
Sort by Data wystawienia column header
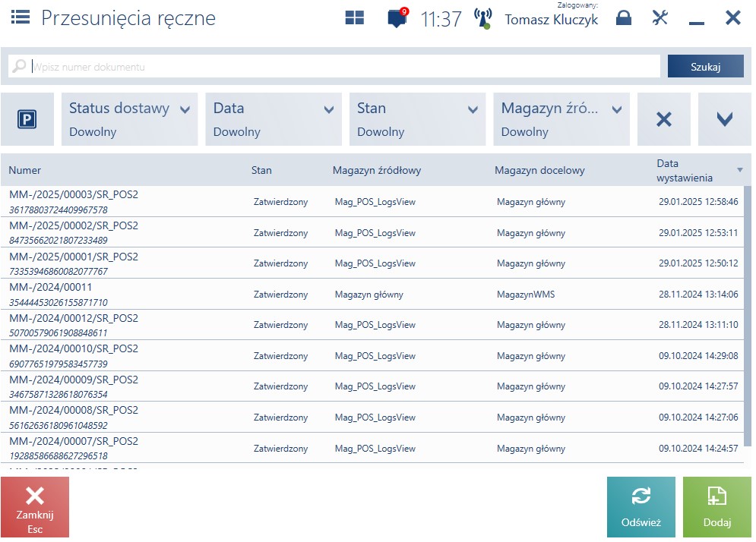coord(684,171)
